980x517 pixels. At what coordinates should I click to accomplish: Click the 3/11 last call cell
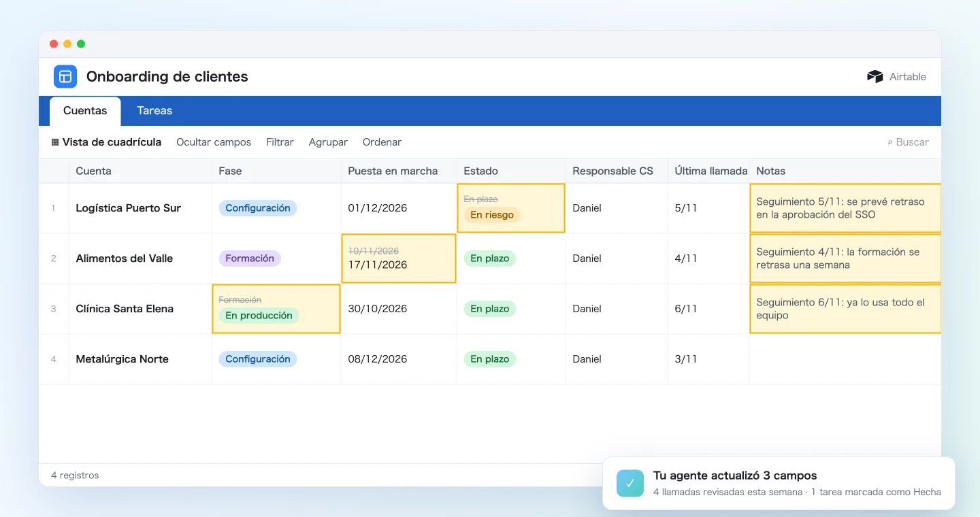coord(708,359)
